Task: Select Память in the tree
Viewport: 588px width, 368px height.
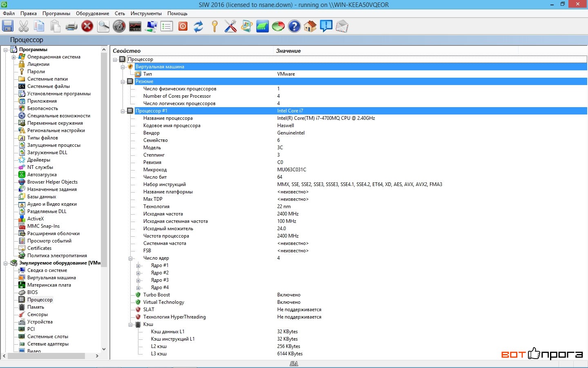Action: [x=36, y=307]
